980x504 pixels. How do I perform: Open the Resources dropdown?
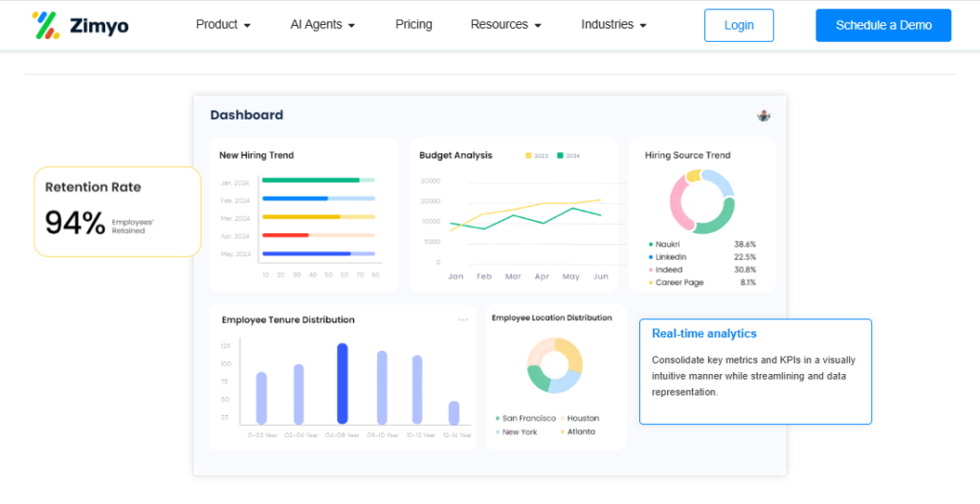pos(505,25)
